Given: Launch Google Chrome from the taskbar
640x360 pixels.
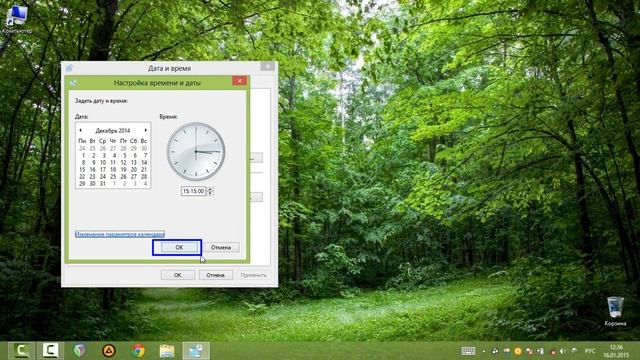Looking at the screenshot, I should 138,351.
